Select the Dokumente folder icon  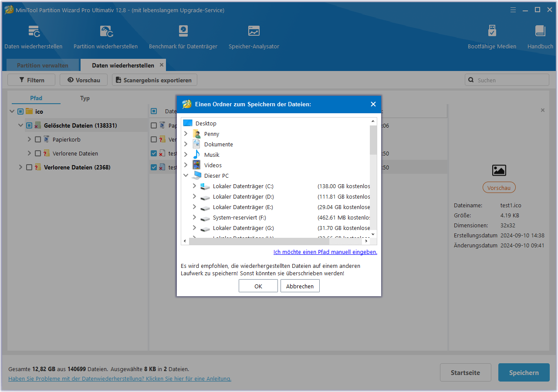[196, 144]
